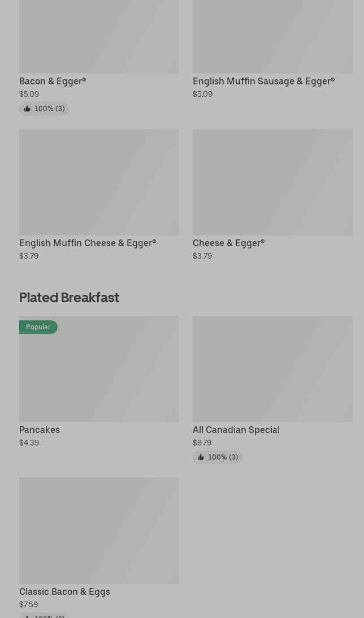Click the Bacon & Egger photo

coord(99,36)
